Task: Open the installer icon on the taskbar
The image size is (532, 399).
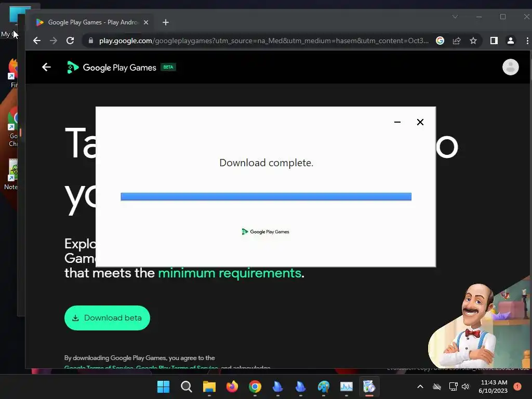Action: pyautogui.click(x=369, y=387)
